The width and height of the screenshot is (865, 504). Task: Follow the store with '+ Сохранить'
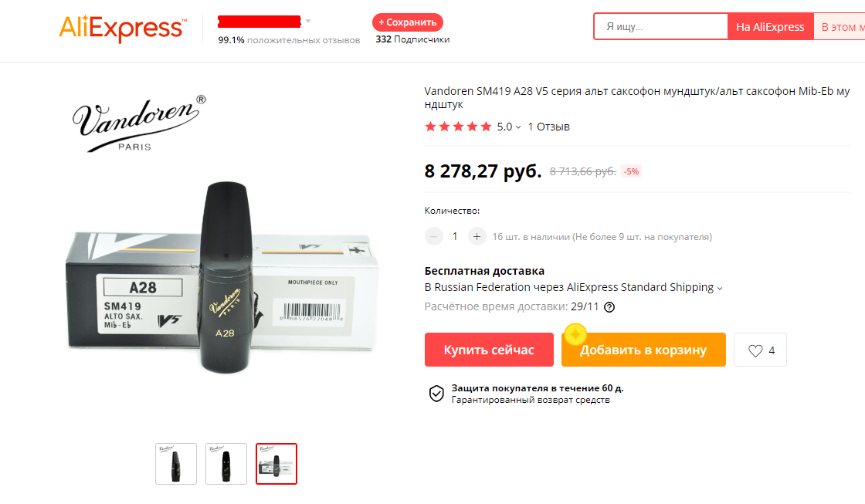pos(408,22)
